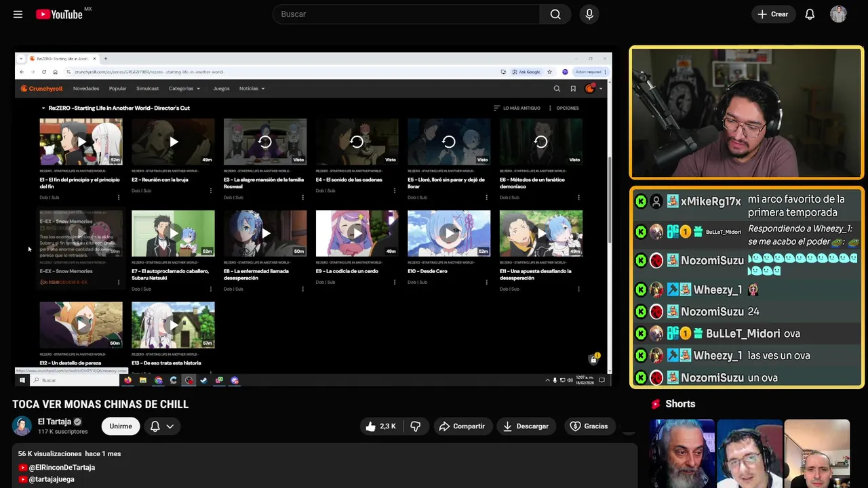Click the Gracias button
The height and width of the screenshot is (488, 868).
pos(589,426)
